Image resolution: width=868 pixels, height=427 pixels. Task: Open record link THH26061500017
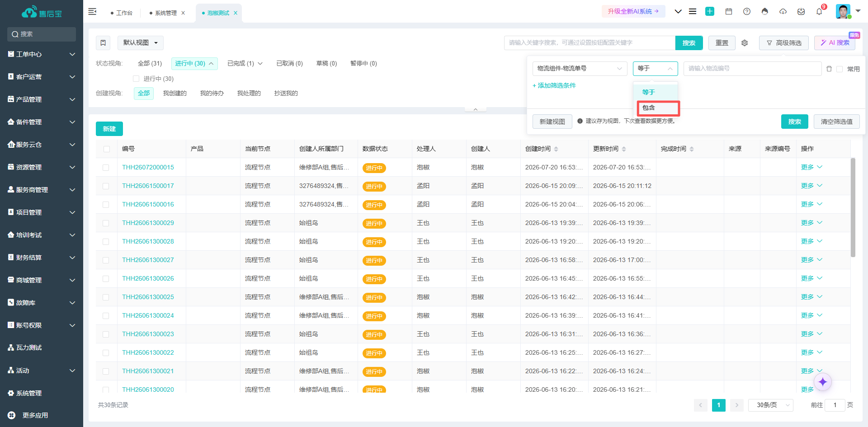point(148,186)
